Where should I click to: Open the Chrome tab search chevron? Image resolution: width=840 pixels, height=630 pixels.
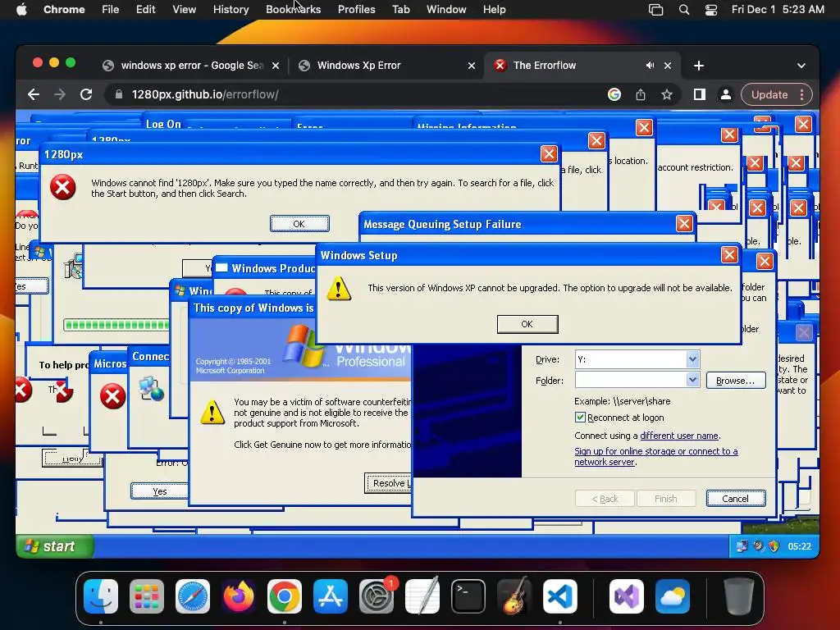click(x=801, y=66)
